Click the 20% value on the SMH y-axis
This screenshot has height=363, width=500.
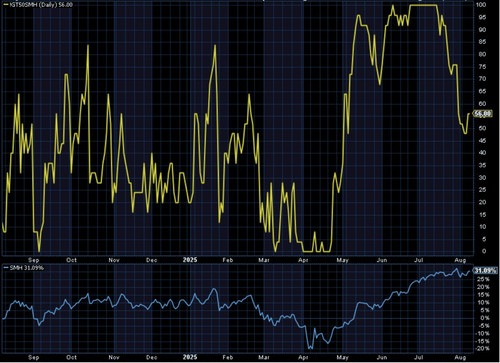(x=483, y=287)
